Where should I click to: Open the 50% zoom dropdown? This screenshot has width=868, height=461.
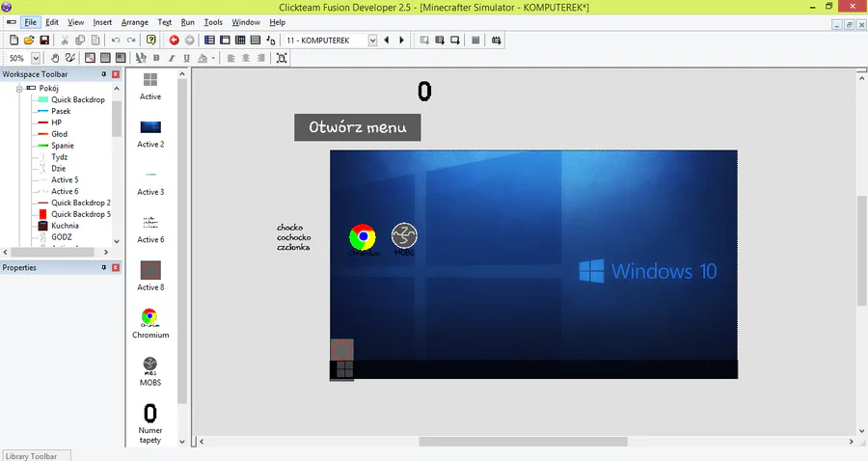tap(36, 58)
